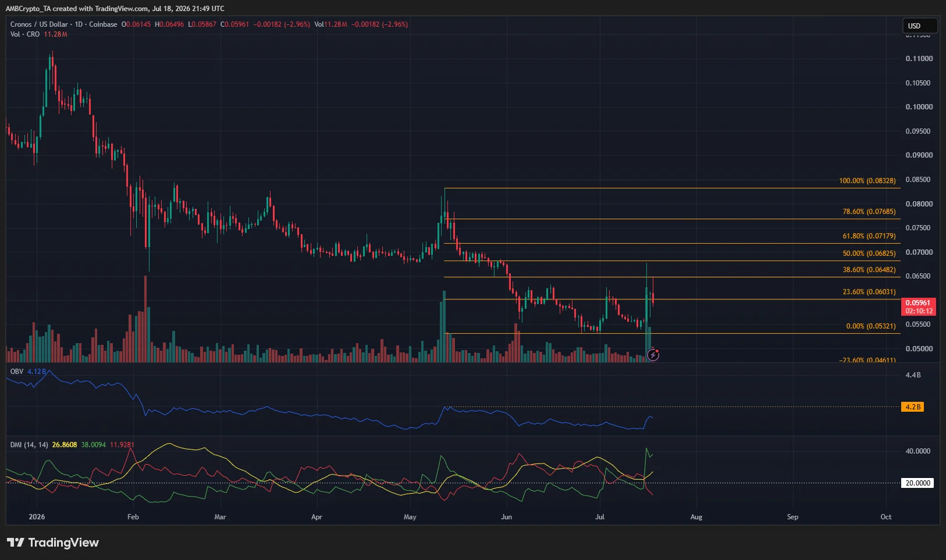The image size is (946, 560).
Task: Click the 0.09000 price scale value
Action: (x=919, y=155)
